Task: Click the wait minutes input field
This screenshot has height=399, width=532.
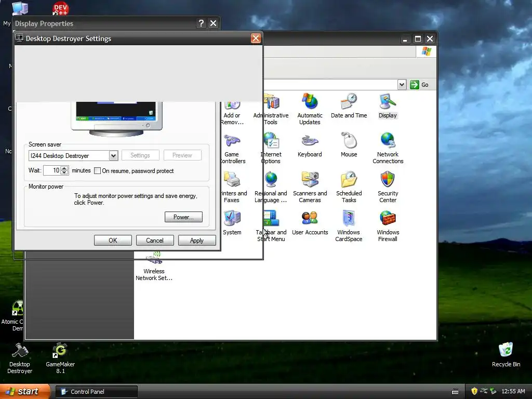Action: pyautogui.click(x=52, y=170)
